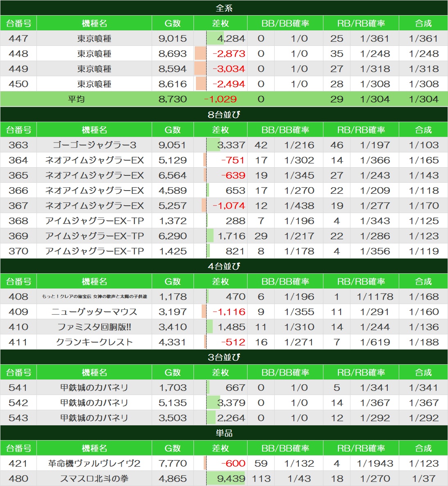Click 機種名 column header in 単品 table
The width and height of the screenshot is (448, 486).
click(x=94, y=448)
